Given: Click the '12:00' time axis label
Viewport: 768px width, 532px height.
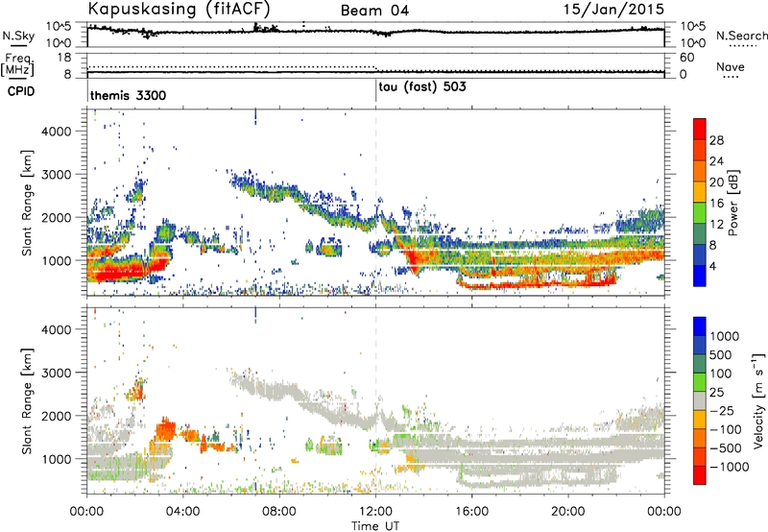Looking at the screenshot, I should pos(375,512).
